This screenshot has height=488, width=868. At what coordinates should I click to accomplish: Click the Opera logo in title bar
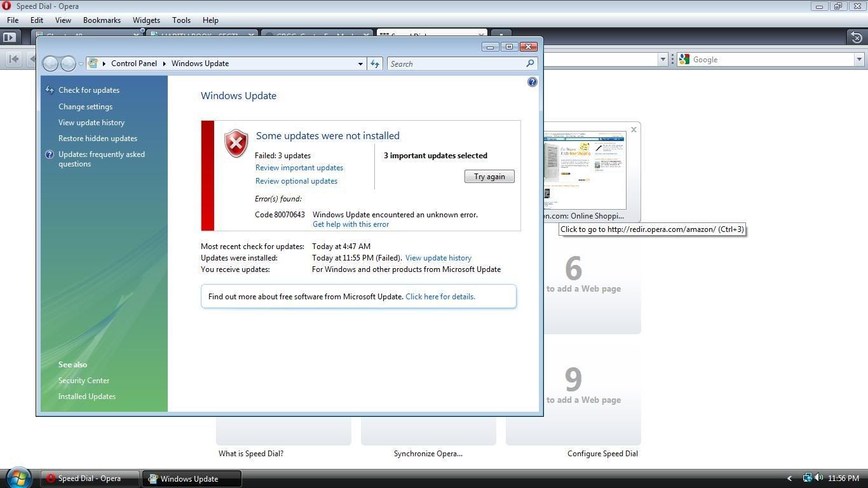coord(6,6)
